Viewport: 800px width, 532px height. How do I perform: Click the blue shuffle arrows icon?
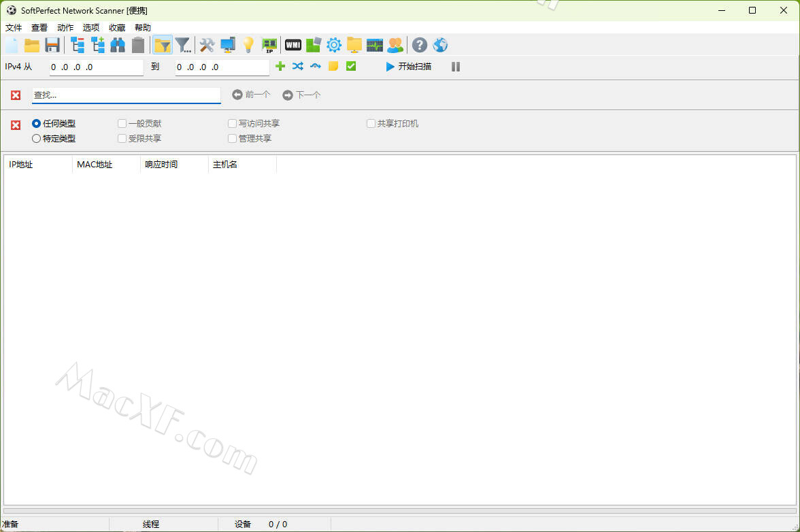click(x=298, y=66)
